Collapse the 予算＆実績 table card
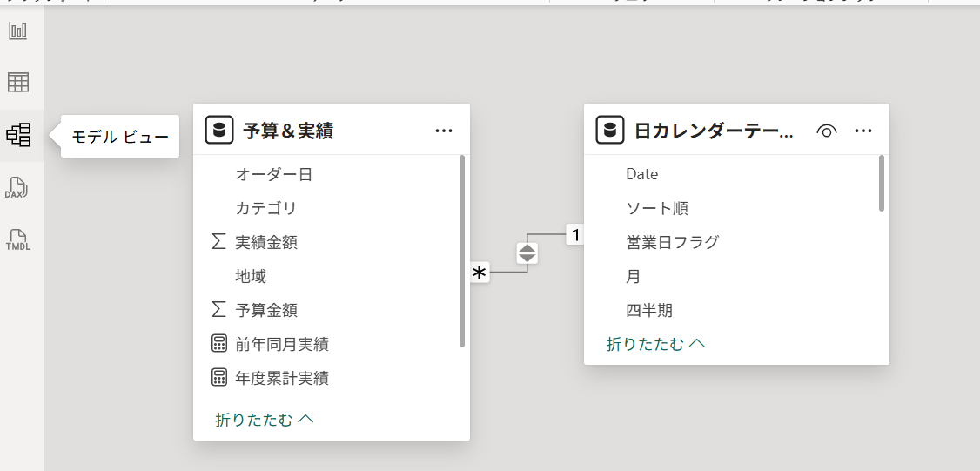 tap(264, 420)
